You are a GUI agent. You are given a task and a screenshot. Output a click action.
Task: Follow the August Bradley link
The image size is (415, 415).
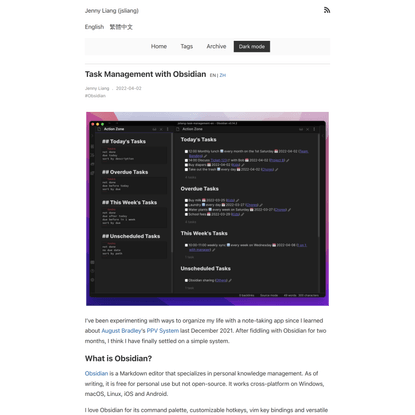[121, 331]
